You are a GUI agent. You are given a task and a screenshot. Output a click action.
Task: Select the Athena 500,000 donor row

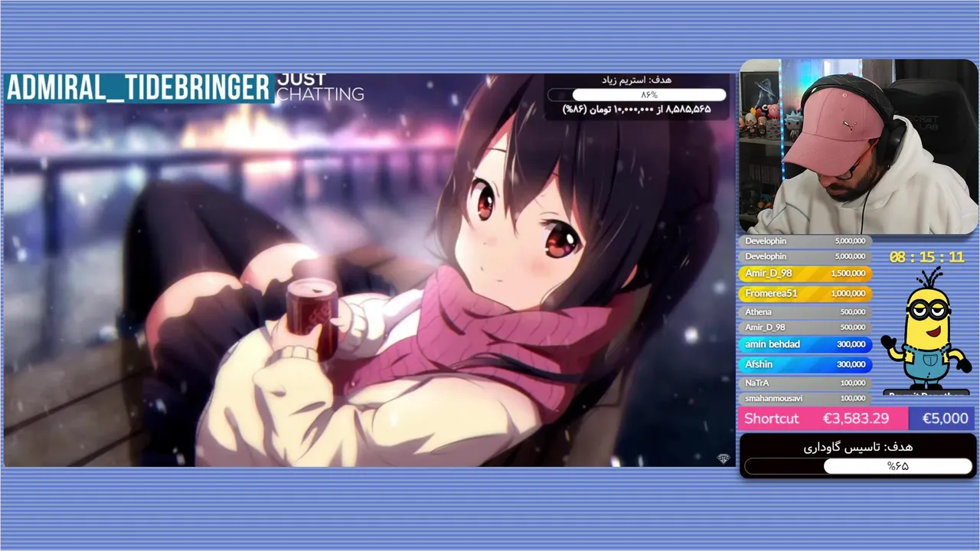click(805, 312)
